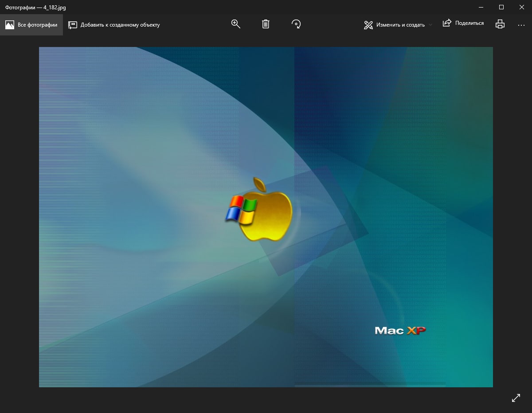Viewport: 532px width, 413px height.
Task: Minimize the Photos window
Action: pyautogui.click(x=481, y=7)
